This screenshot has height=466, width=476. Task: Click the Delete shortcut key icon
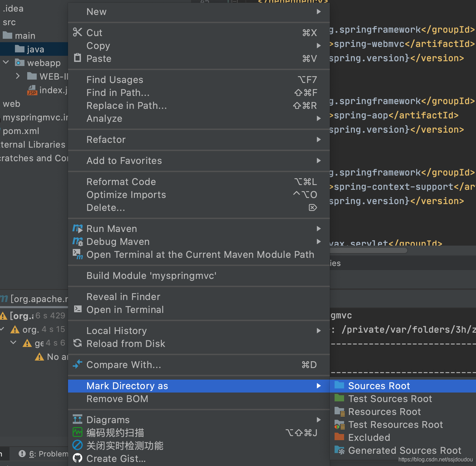(313, 207)
